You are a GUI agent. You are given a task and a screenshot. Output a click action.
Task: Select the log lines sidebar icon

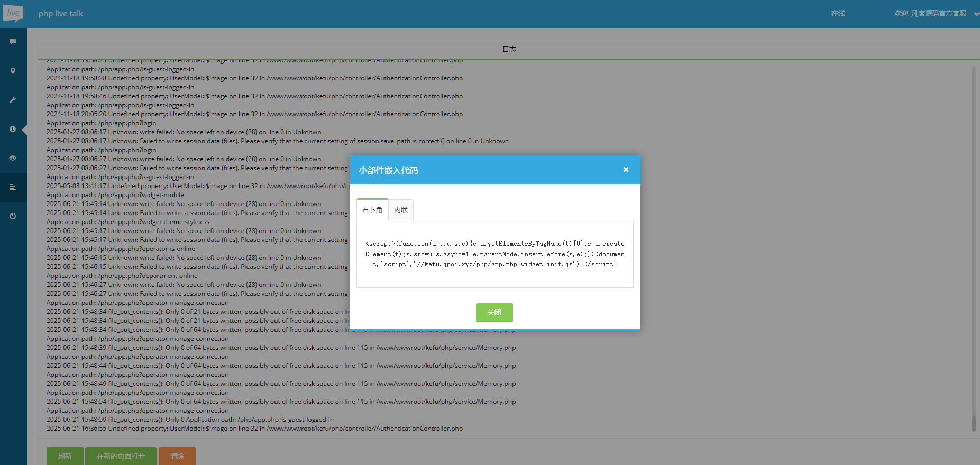click(x=13, y=187)
